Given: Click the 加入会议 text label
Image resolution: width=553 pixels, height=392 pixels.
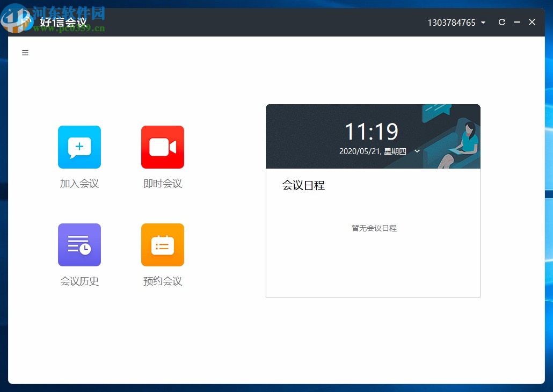Looking at the screenshot, I should click(79, 183).
